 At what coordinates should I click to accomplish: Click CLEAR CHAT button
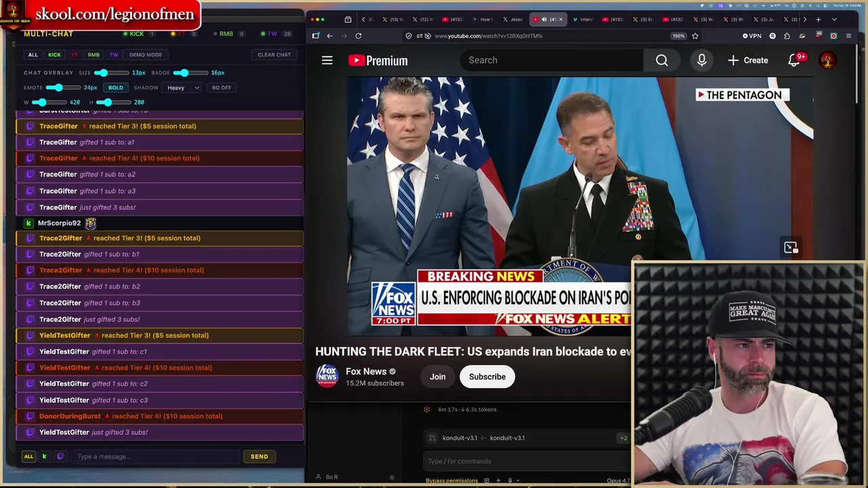pyautogui.click(x=274, y=55)
